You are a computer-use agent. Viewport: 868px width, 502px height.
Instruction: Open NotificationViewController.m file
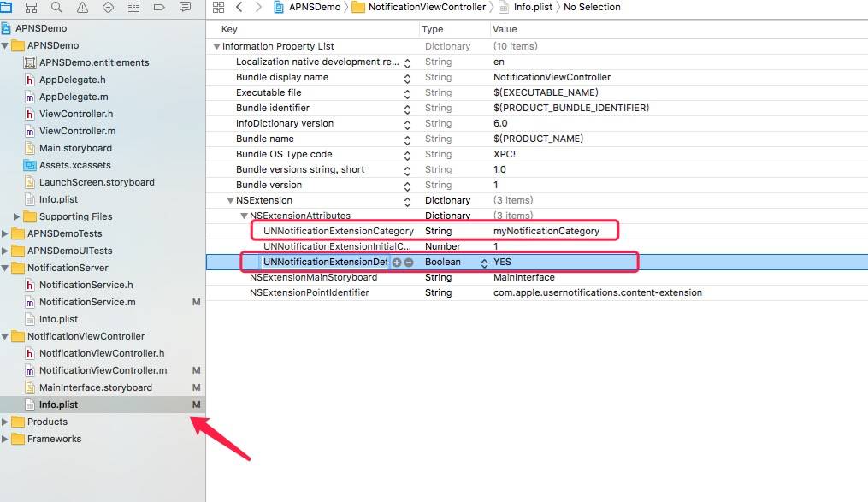pos(103,371)
